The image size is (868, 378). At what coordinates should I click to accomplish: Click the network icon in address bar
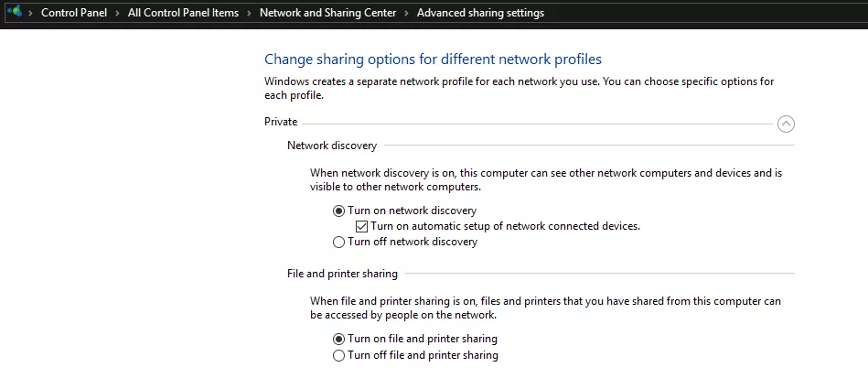(15, 11)
